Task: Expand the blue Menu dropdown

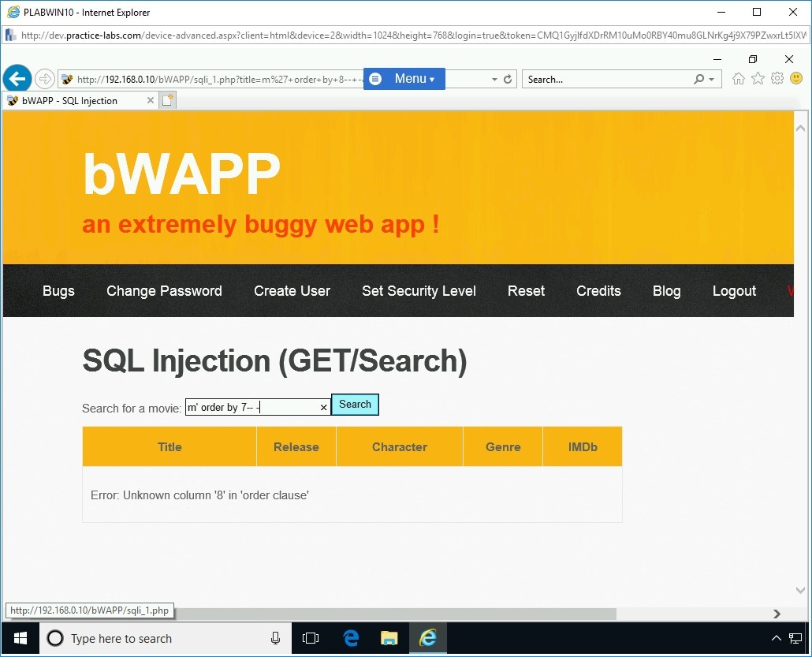Action: pos(404,79)
